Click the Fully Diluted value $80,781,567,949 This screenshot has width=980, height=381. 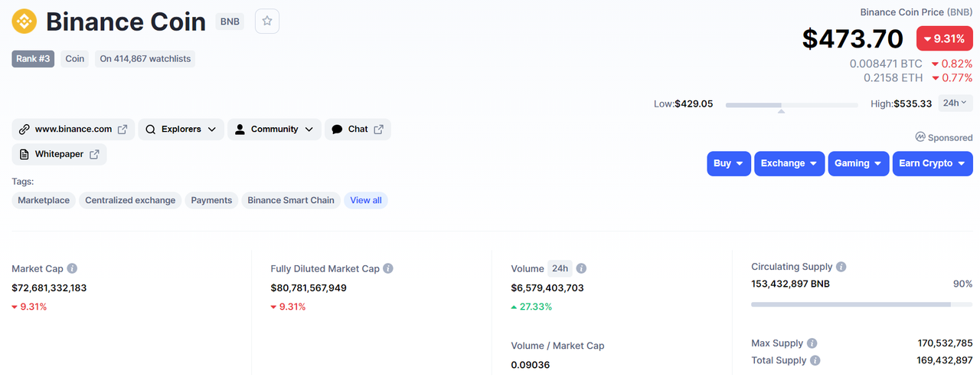(309, 288)
